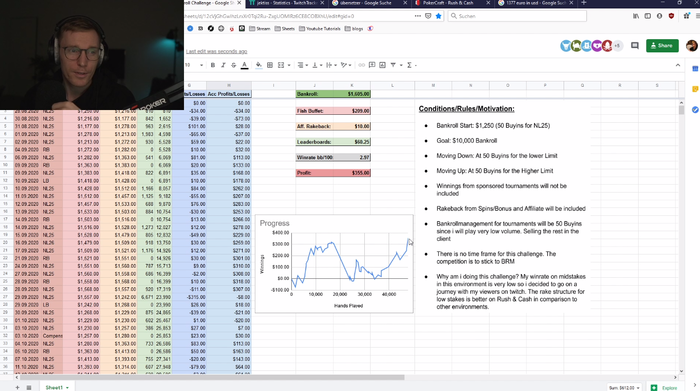Image resolution: width=700 pixels, height=391 pixels.
Task: Open the Stream bookmarks folder
Action: point(260,29)
